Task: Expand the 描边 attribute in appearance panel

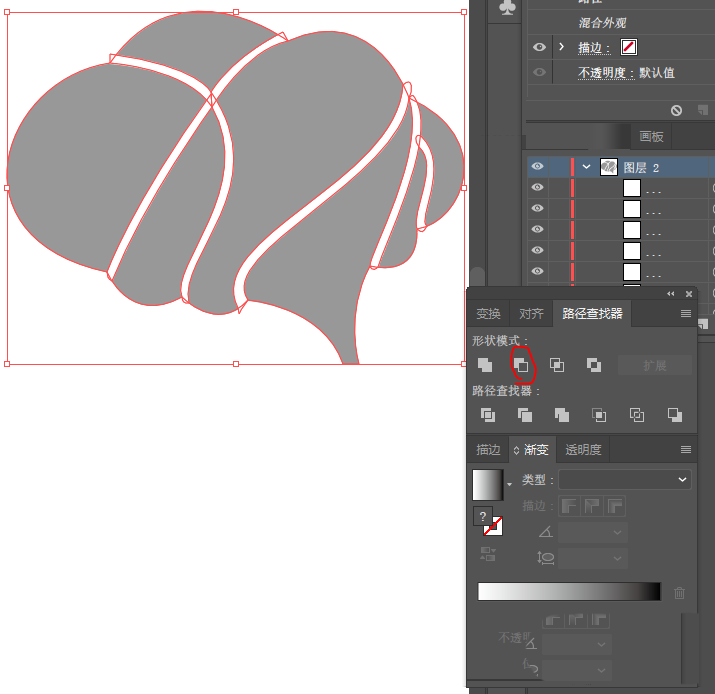Action: (x=562, y=47)
